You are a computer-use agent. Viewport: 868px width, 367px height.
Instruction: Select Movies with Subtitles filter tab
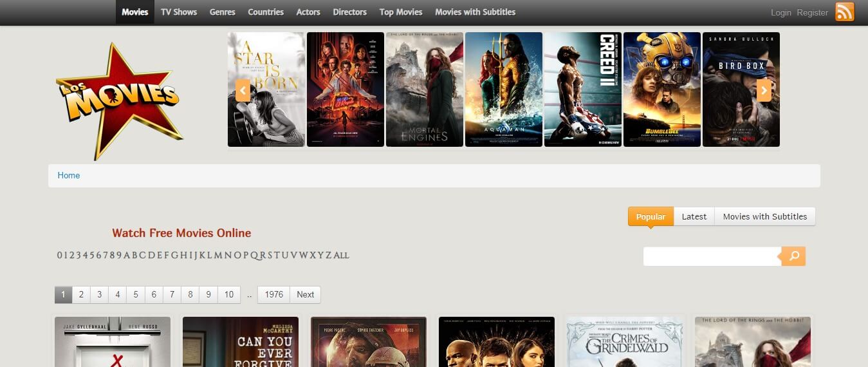[x=765, y=216]
